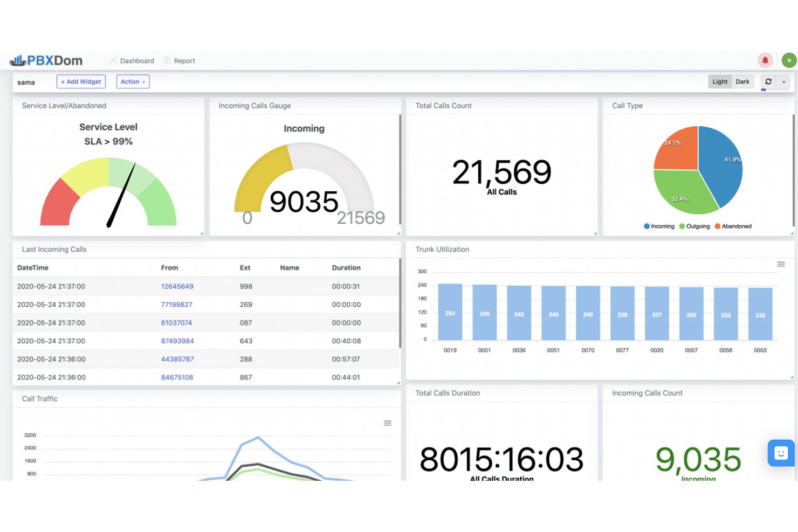
Task: Click the Last Incoming Calls scrollbar
Action: pyautogui.click(x=400, y=303)
